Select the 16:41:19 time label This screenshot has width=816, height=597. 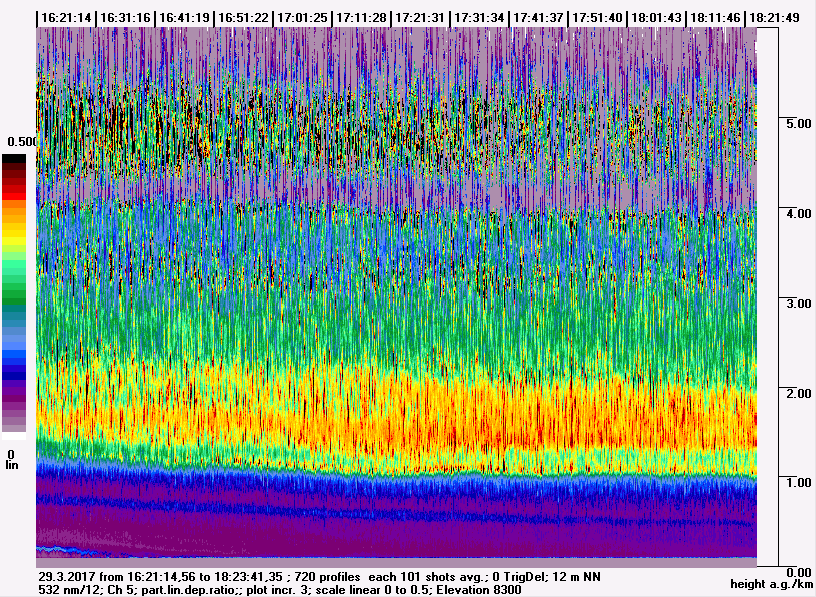184,18
